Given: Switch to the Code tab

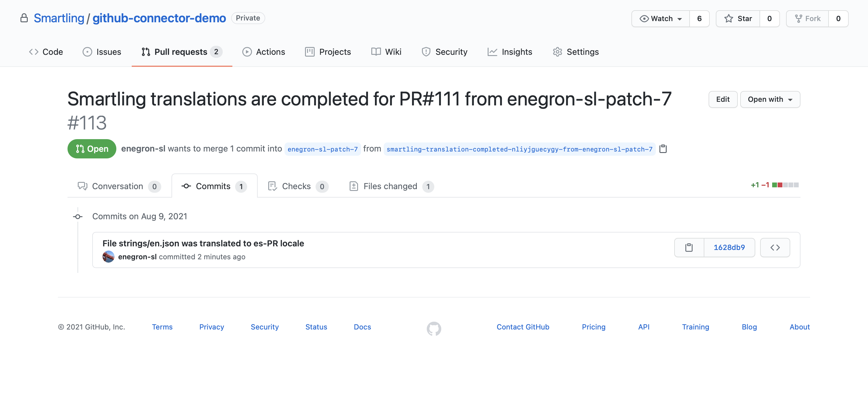Looking at the screenshot, I should click(46, 52).
